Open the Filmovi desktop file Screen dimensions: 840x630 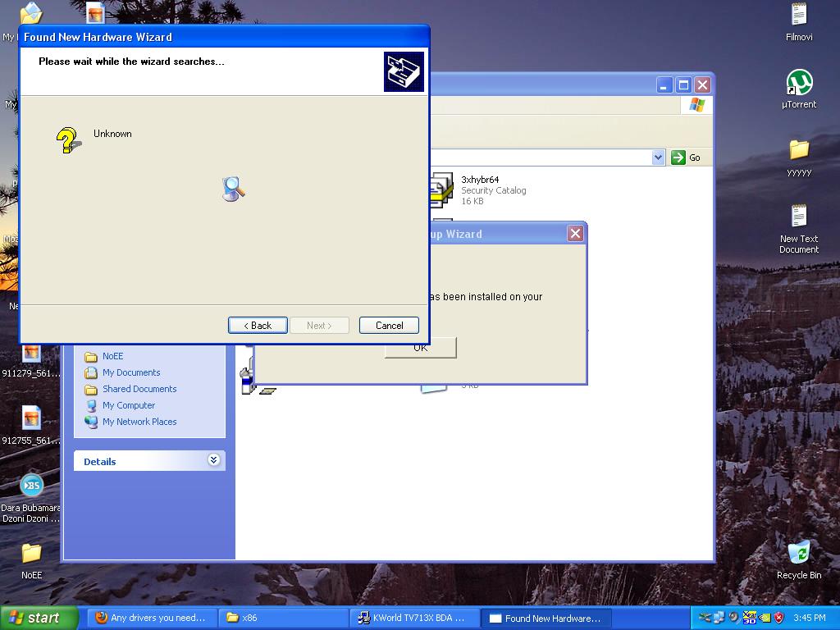(x=799, y=16)
